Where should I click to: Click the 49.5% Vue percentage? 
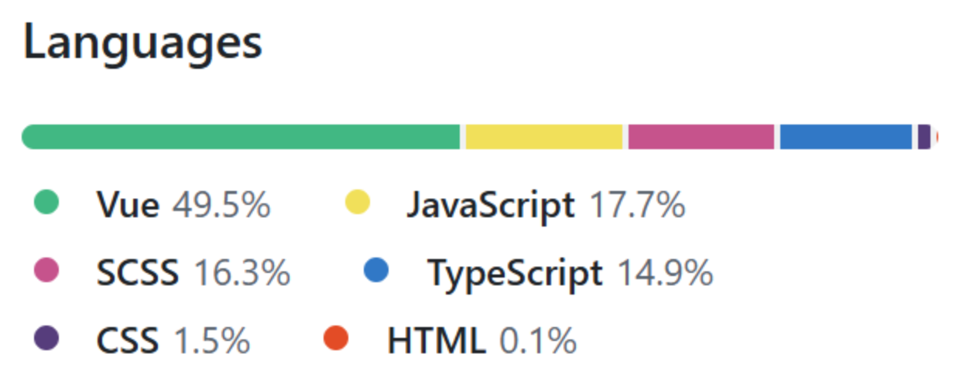tap(221, 206)
